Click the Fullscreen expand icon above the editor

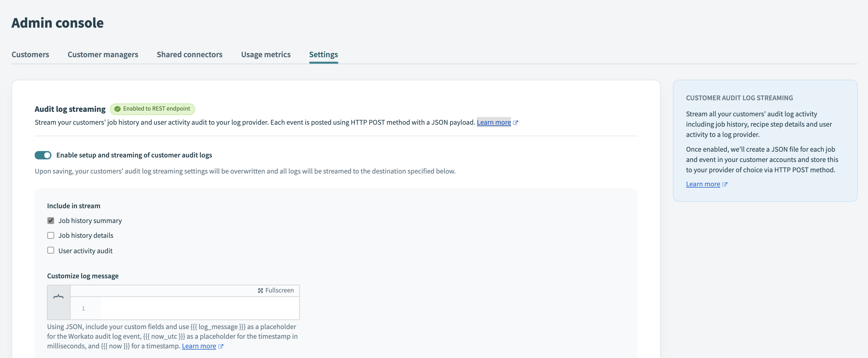(x=260, y=290)
